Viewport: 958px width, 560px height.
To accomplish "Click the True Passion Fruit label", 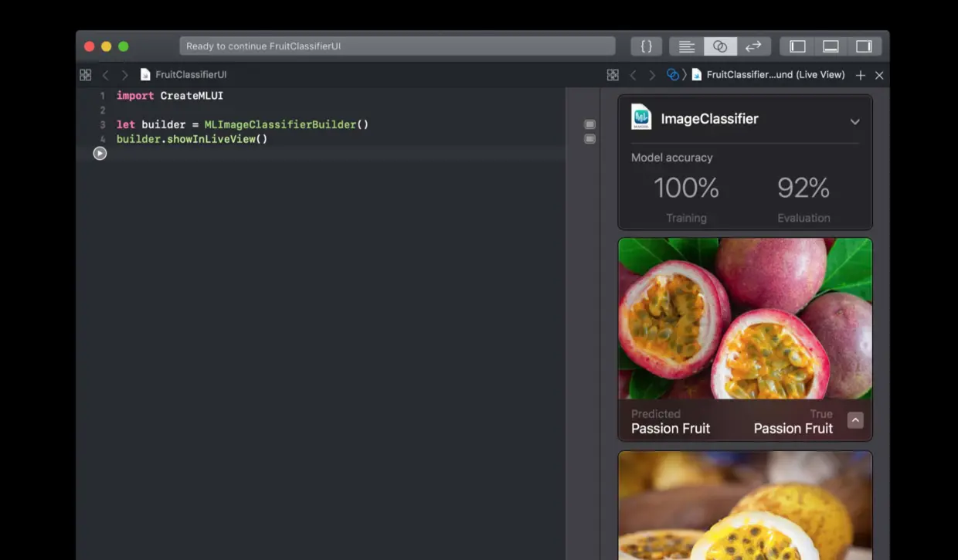I will click(x=793, y=422).
